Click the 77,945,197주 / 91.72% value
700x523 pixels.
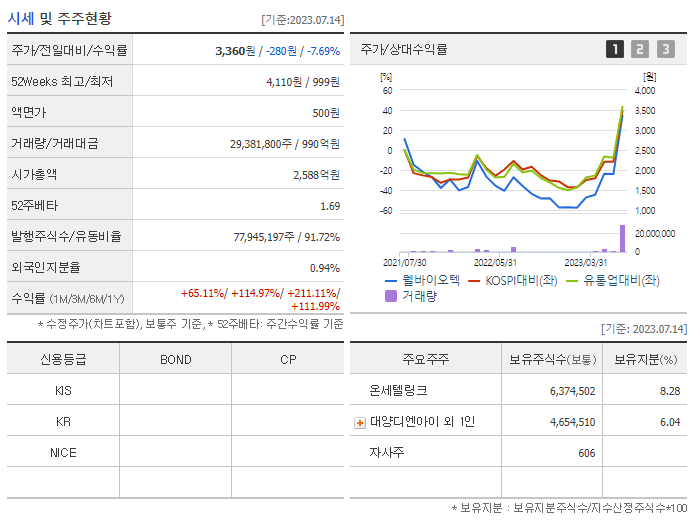pyautogui.click(x=287, y=237)
